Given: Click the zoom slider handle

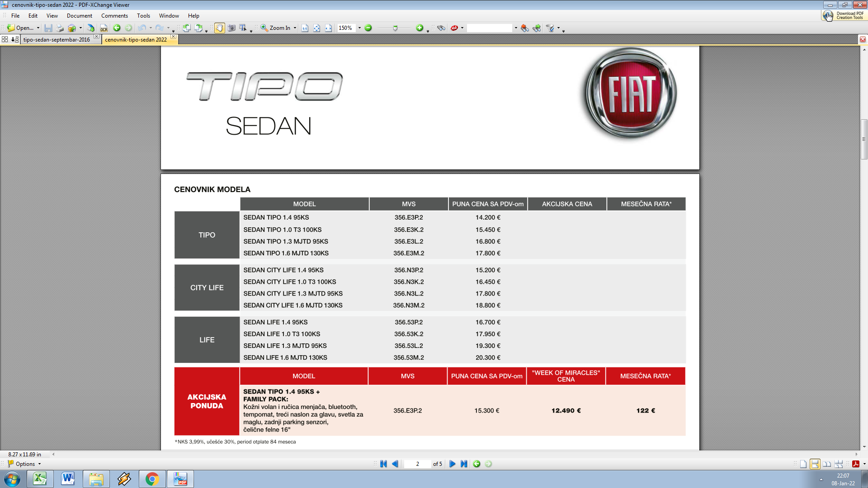Looking at the screenshot, I should 395,28.
